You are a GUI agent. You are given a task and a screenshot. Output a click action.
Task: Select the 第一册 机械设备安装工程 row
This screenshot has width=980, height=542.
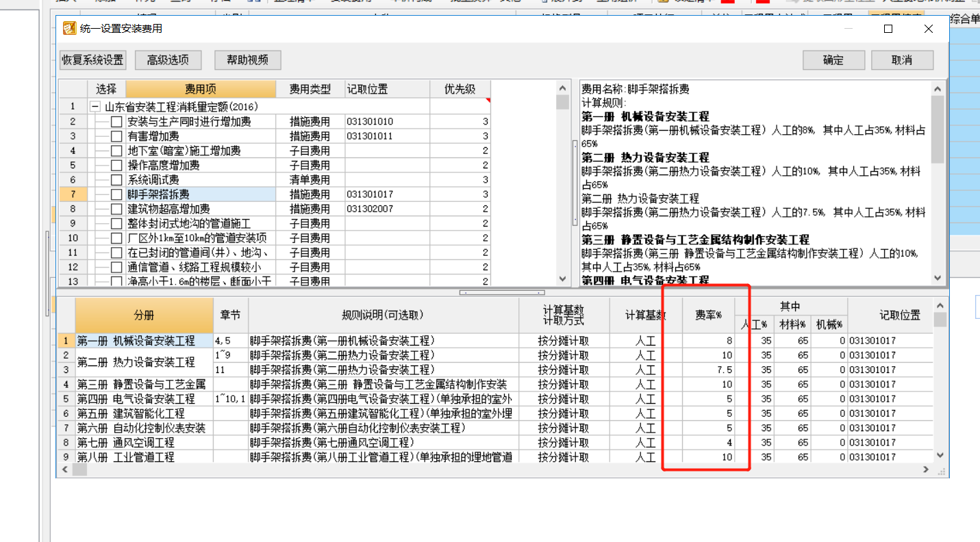pyautogui.click(x=144, y=341)
